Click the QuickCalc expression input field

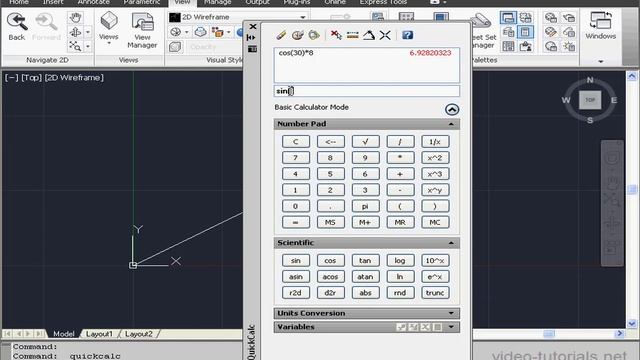(x=367, y=91)
